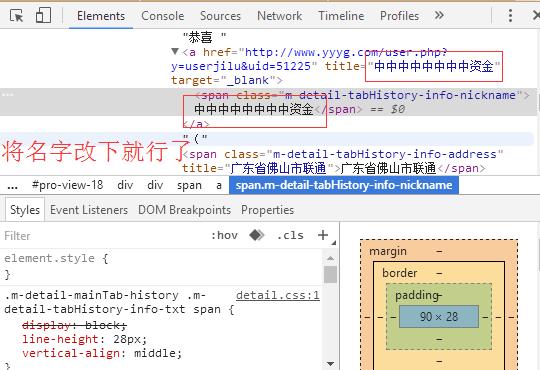Select the closing </a> tag line
The width and height of the screenshot is (540, 370).
[196, 123]
